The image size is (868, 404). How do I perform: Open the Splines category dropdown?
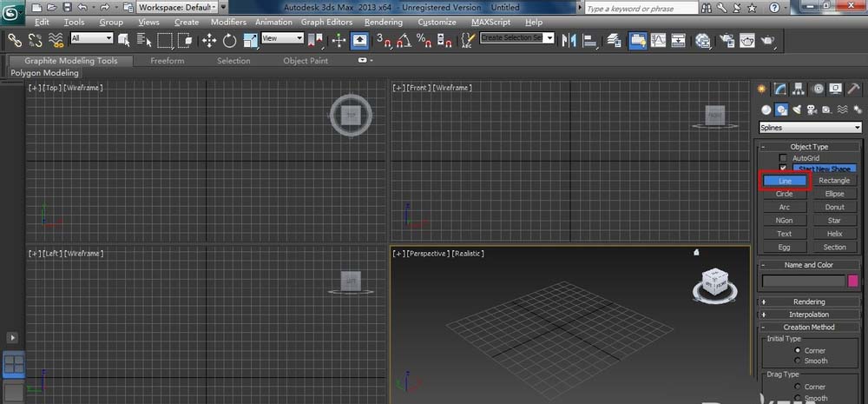(810, 128)
